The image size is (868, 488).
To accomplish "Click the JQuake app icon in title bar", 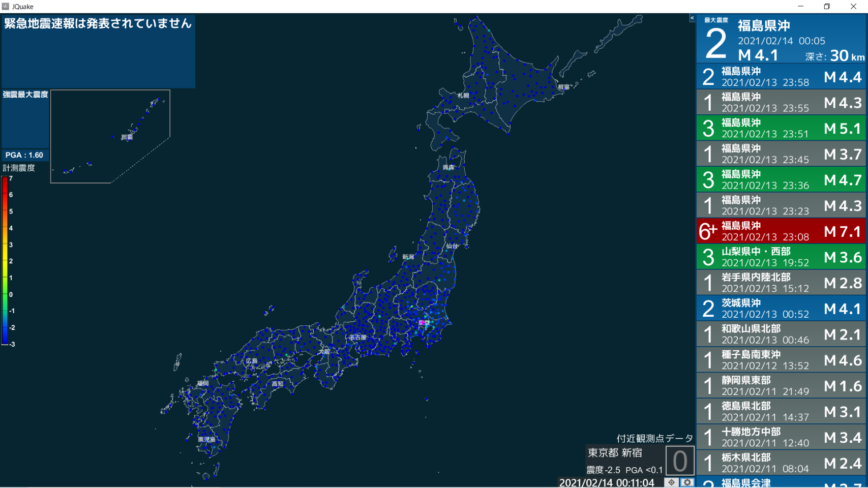I will [6, 7].
